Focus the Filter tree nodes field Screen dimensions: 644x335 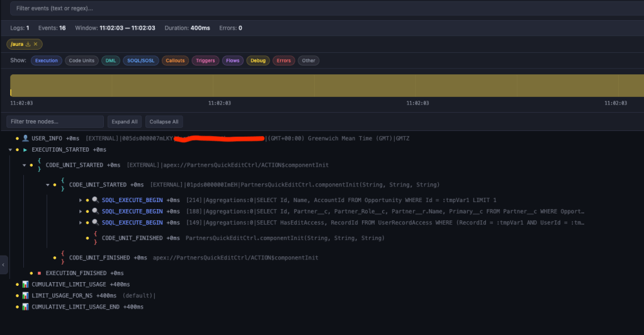tap(55, 122)
